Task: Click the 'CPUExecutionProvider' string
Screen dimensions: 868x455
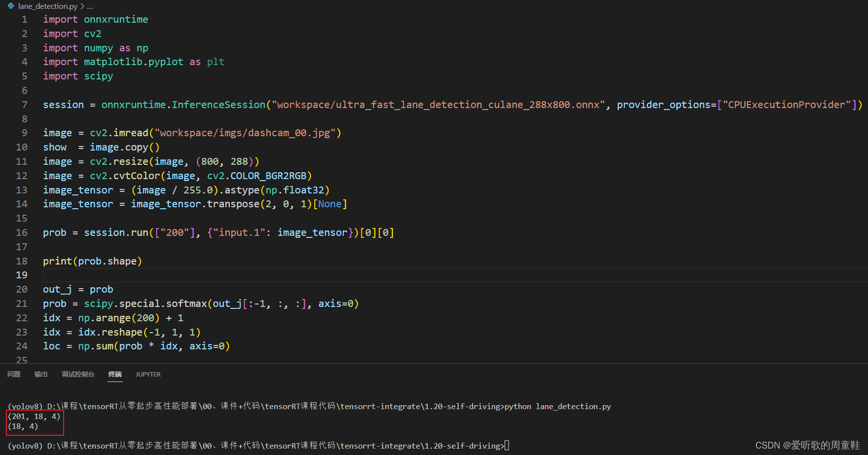Action: 786,105
